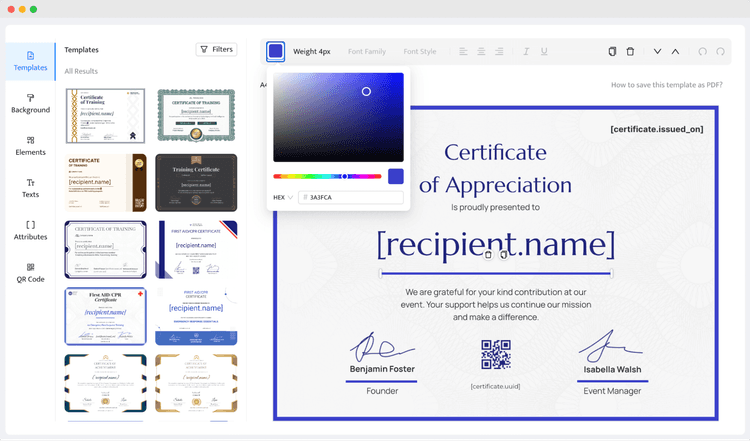Select the 'Founder' title text
750x441 pixels.
[x=382, y=391]
